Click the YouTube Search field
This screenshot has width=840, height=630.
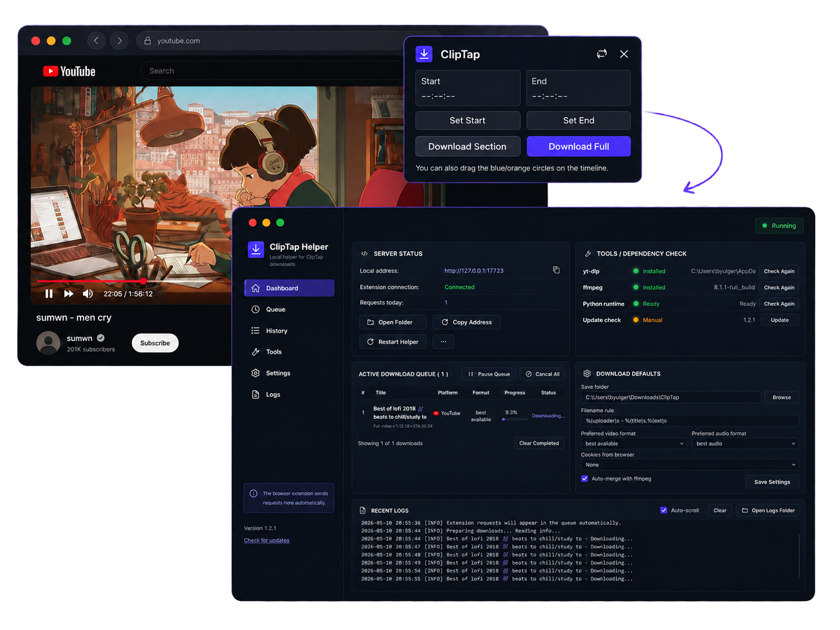coord(273,71)
